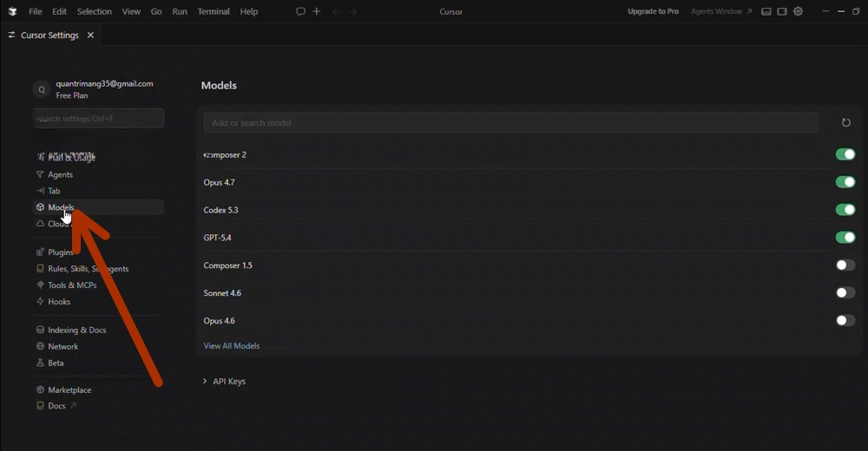Disable the Opus 4.7 model toggle

[x=845, y=182]
